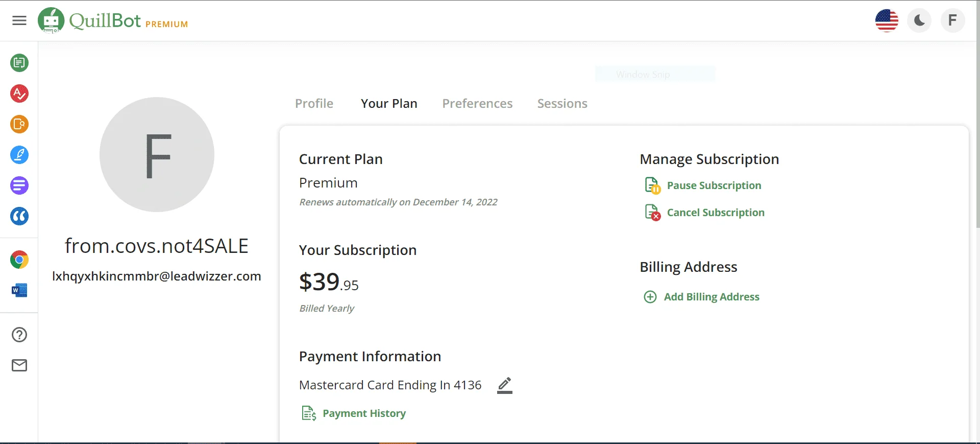Open the Paraphraser tool in sidebar
Viewport: 980px width, 444px height.
point(19,63)
